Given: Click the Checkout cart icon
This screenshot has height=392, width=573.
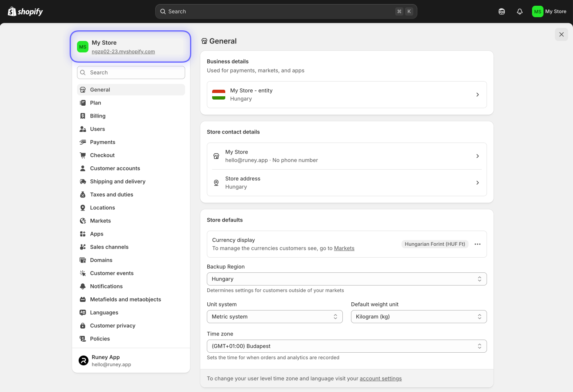Looking at the screenshot, I should point(83,155).
